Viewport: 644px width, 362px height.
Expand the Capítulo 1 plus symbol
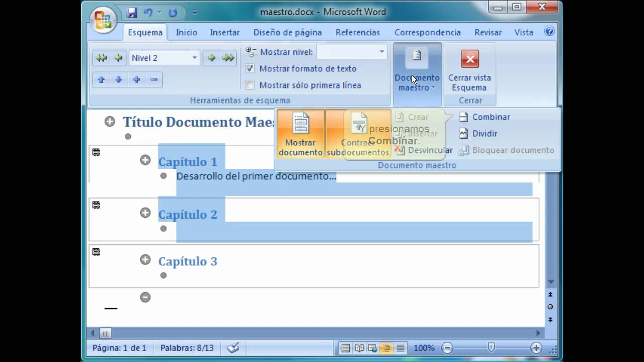point(145,160)
